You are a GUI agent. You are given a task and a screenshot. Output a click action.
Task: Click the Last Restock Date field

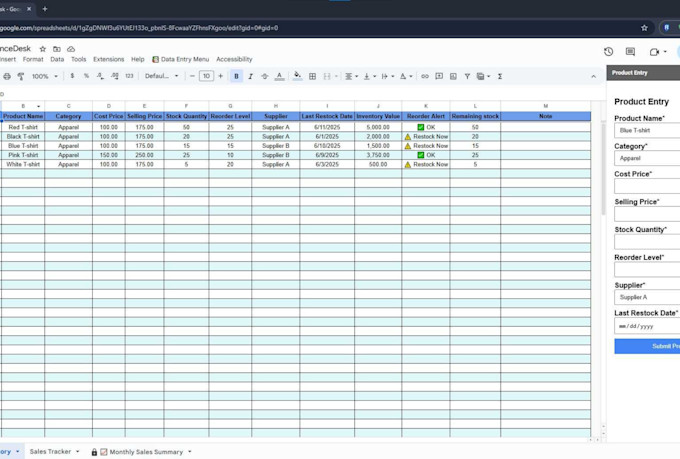tap(647, 326)
